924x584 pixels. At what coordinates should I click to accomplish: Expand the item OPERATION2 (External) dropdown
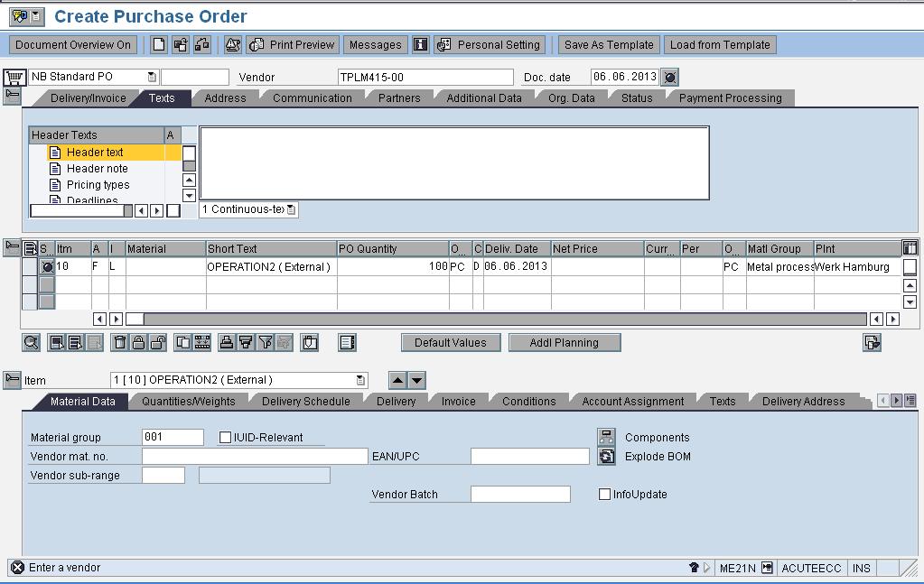361,380
